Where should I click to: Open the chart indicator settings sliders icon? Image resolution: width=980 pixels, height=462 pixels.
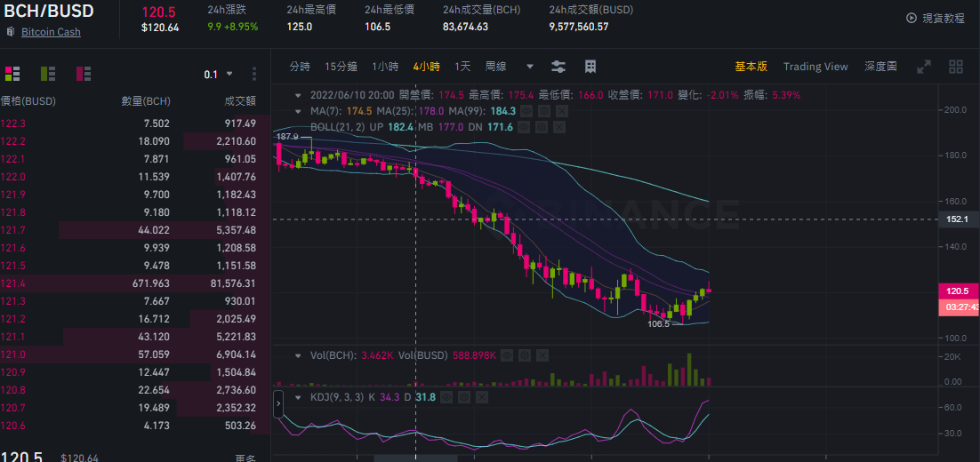tap(558, 66)
